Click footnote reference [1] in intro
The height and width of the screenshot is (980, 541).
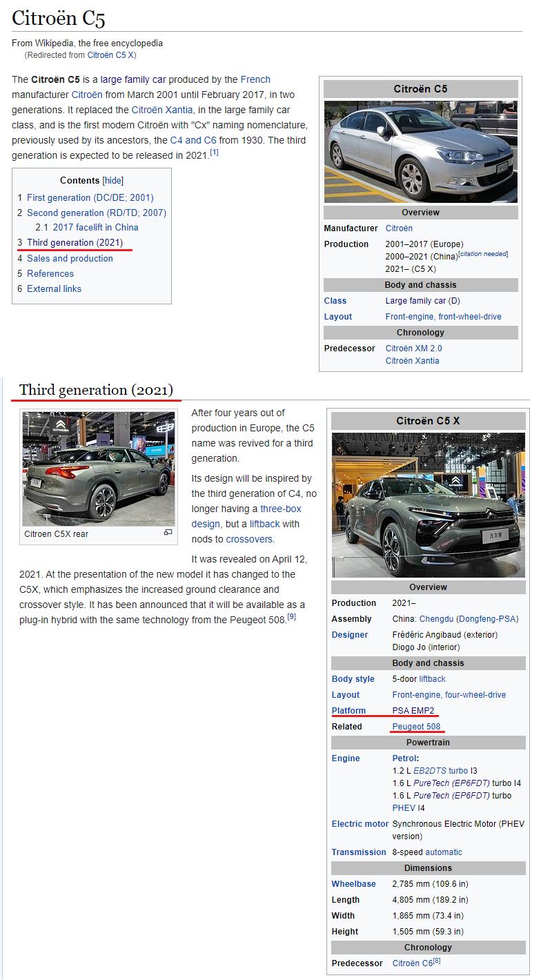click(214, 153)
